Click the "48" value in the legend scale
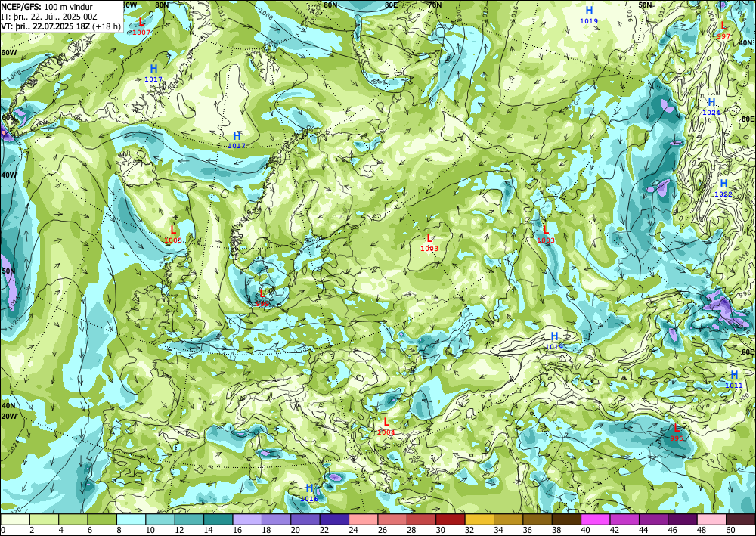Viewport: 756px width, 536px height. (702, 530)
